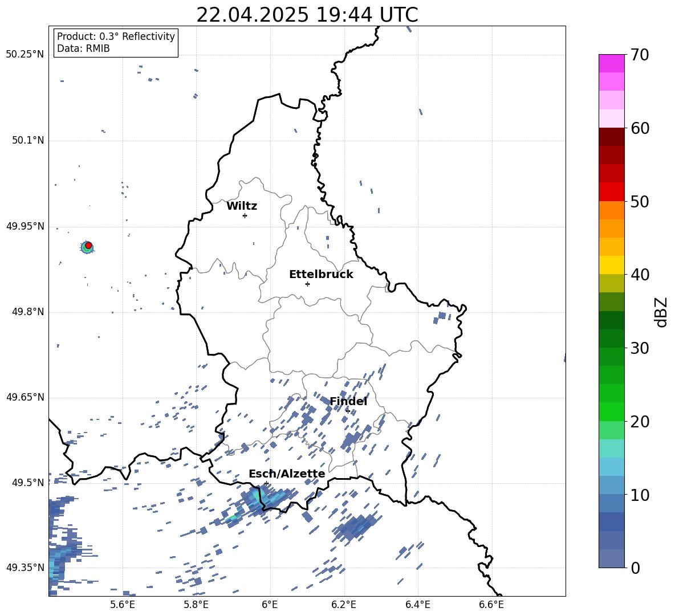The image size is (675, 616).
Task: Click the dBZ colorbar axis label
Action: click(x=661, y=312)
